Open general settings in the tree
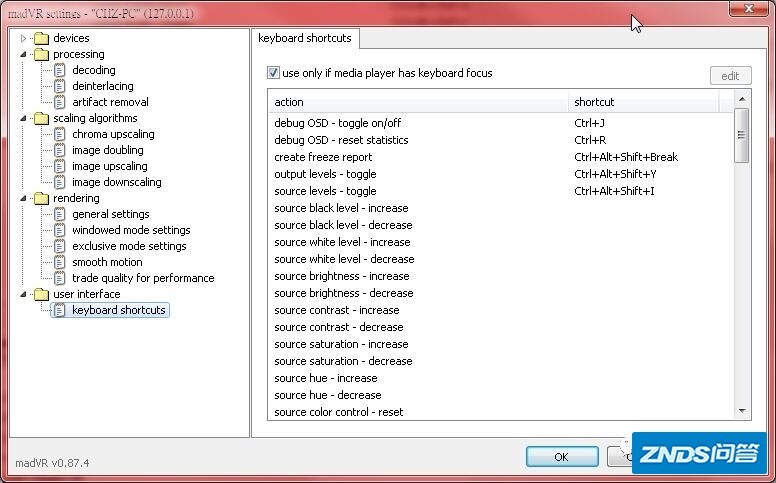 pyautogui.click(x=111, y=214)
